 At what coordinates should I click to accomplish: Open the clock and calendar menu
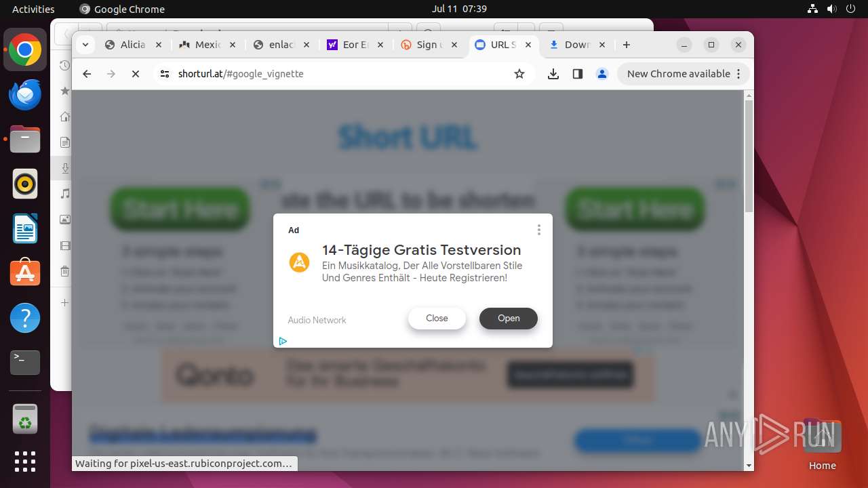point(459,9)
